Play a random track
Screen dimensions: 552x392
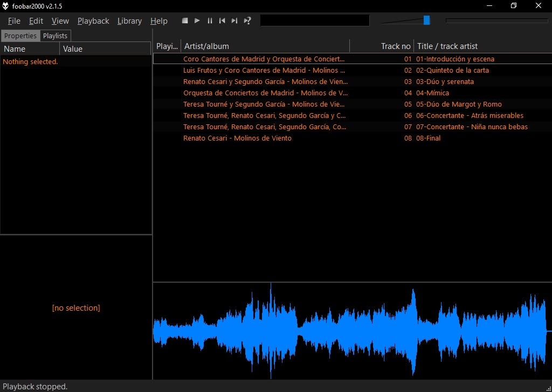coord(247,20)
